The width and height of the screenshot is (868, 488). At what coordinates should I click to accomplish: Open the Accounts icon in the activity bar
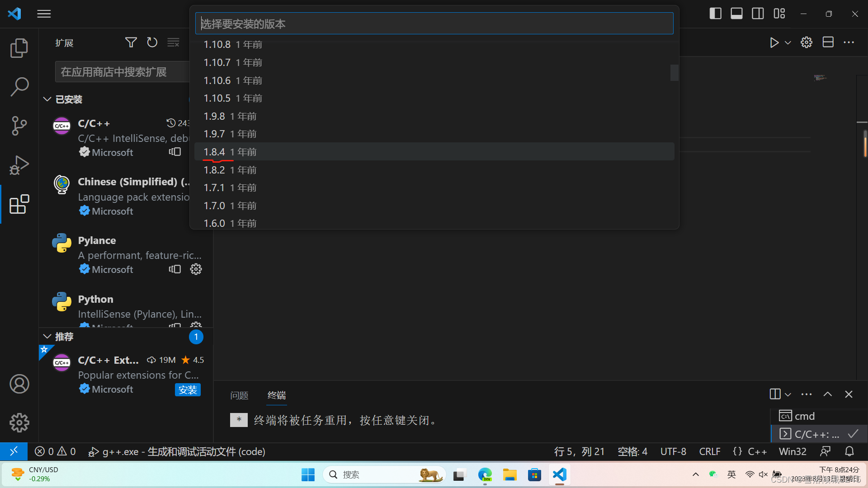tap(19, 384)
